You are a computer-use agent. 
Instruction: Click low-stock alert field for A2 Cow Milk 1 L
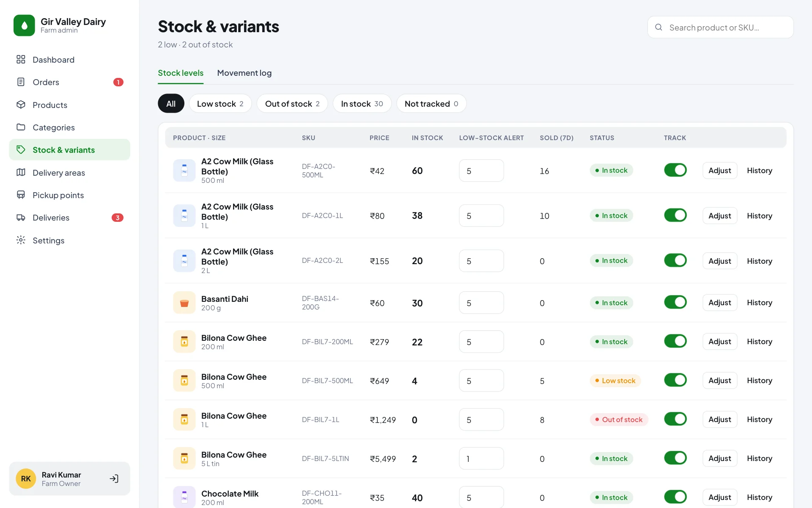pos(481,216)
